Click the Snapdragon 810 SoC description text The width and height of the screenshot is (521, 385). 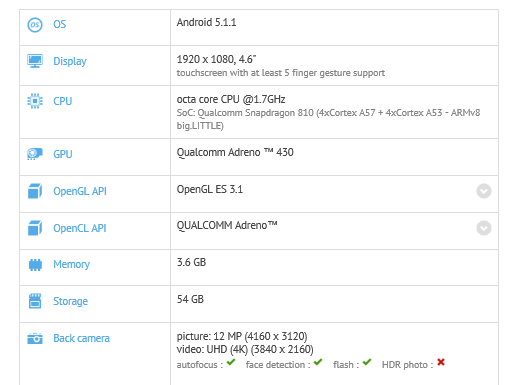[328, 119]
